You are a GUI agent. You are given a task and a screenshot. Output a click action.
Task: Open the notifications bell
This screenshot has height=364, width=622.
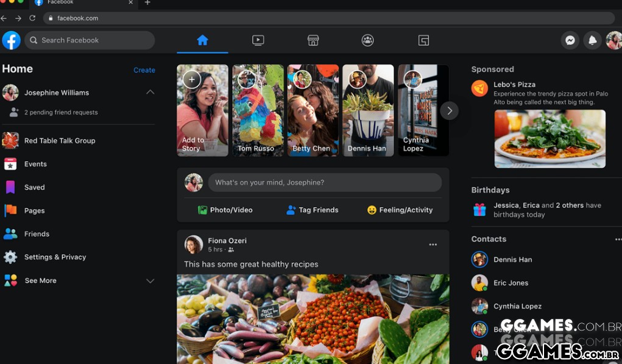592,40
